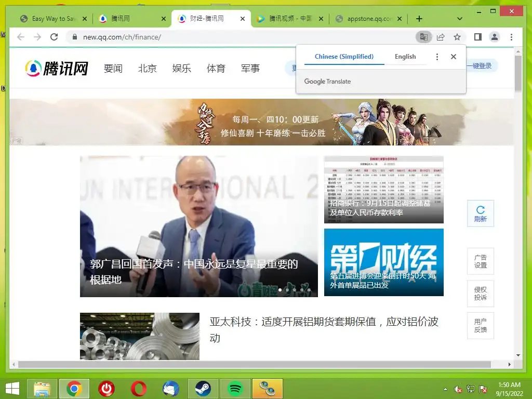Open the red power icon app in taskbar

(106, 389)
